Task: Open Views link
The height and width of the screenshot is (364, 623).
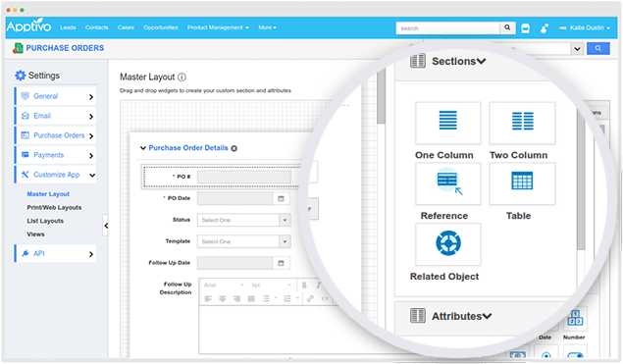Action: click(35, 234)
